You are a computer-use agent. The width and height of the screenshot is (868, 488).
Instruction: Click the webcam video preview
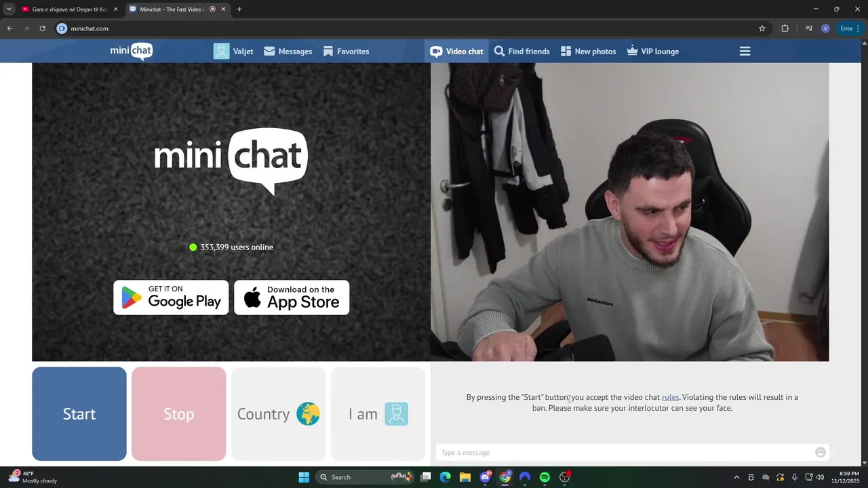[x=629, y=212]
